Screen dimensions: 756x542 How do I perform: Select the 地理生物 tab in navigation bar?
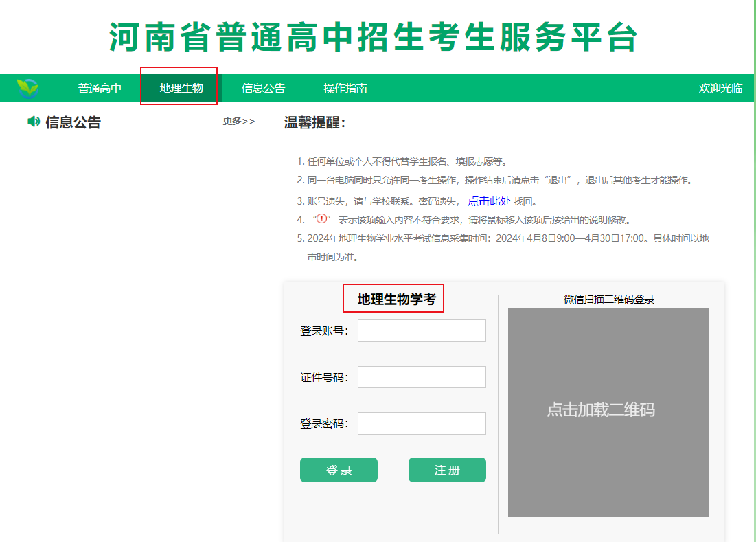(181, 88)
